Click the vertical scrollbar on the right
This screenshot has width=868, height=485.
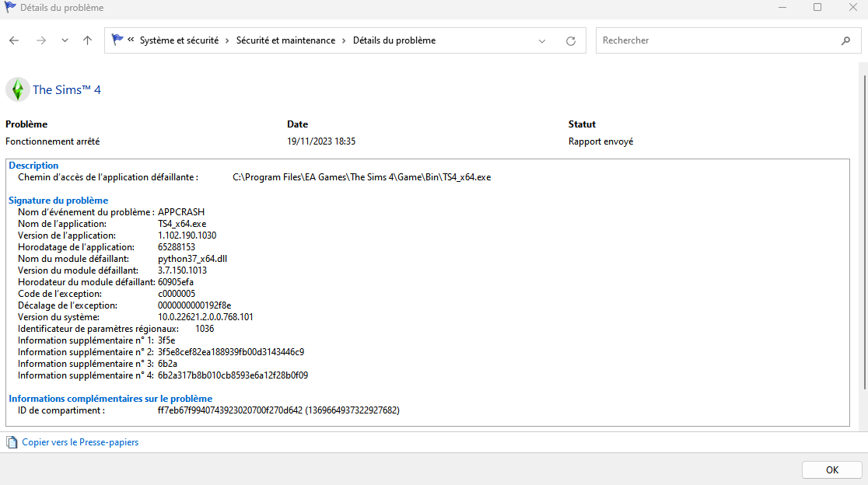[865, 232]
